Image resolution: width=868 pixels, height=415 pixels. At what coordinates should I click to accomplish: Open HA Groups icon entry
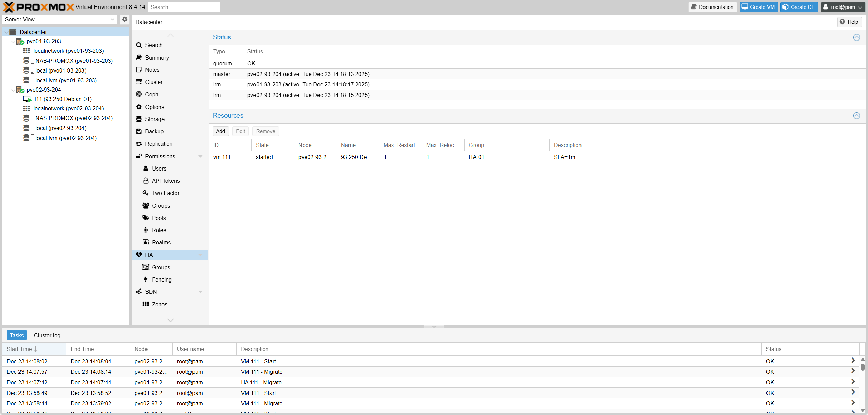click(x=145, y=267)
